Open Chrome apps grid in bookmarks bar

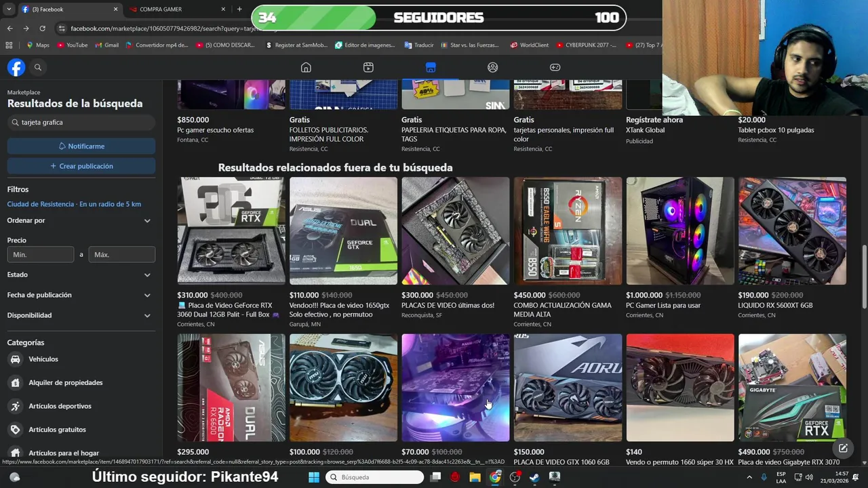click(9, 45)
